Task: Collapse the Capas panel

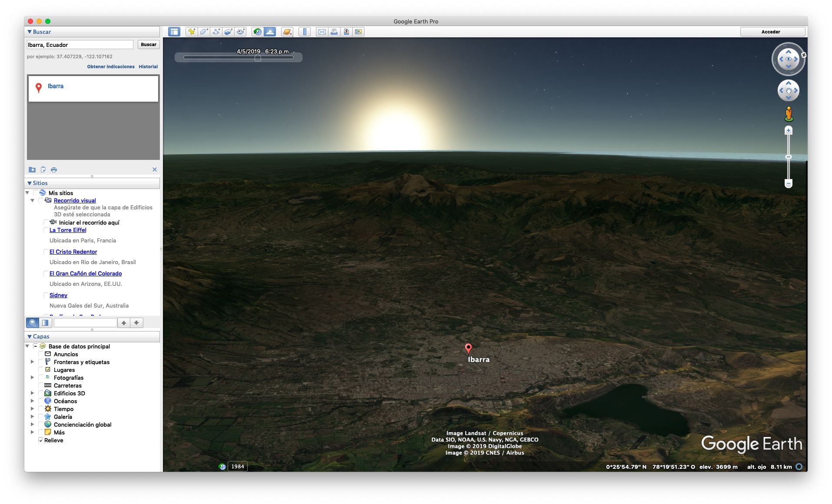Action: [x=30, y=336]
